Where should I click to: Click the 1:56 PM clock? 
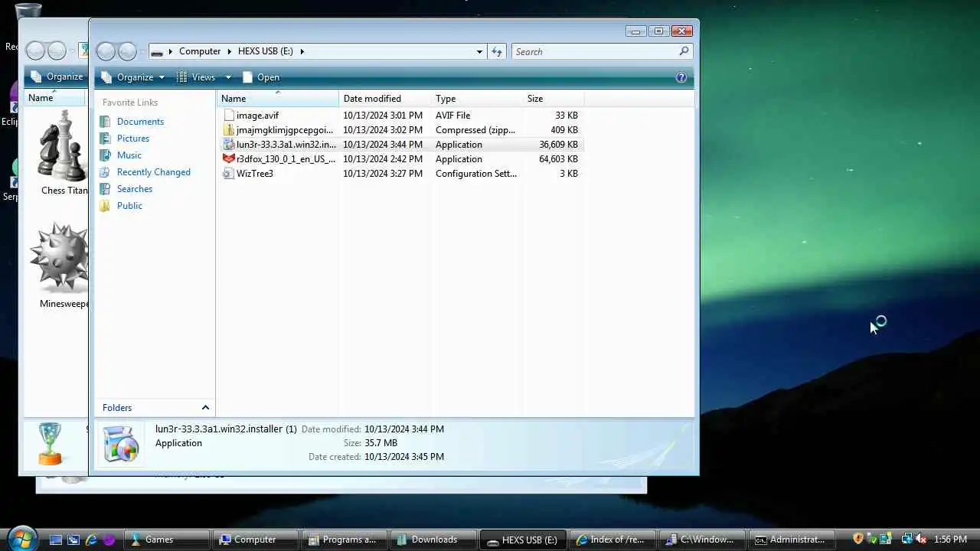click(x=950, y=540)
